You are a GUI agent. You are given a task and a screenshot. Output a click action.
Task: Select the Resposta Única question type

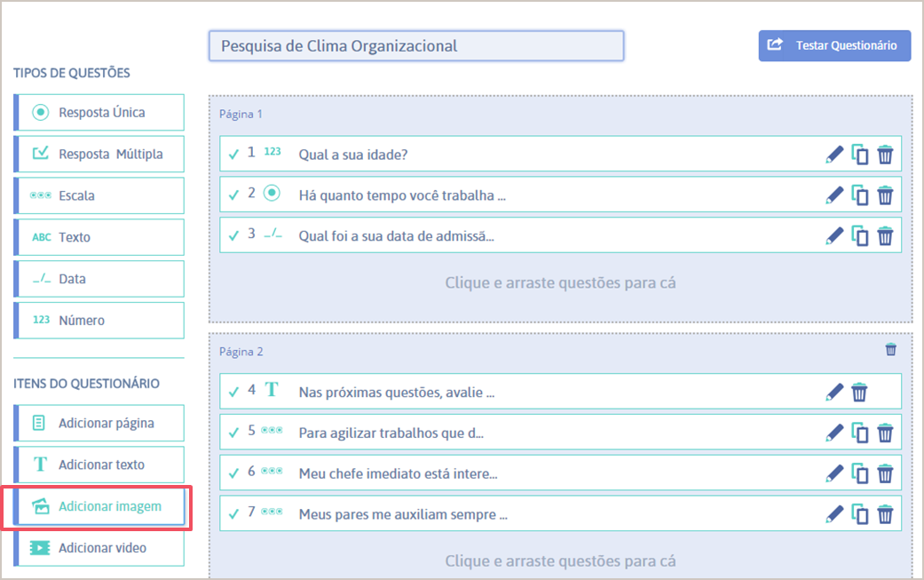tap(99, 113)
